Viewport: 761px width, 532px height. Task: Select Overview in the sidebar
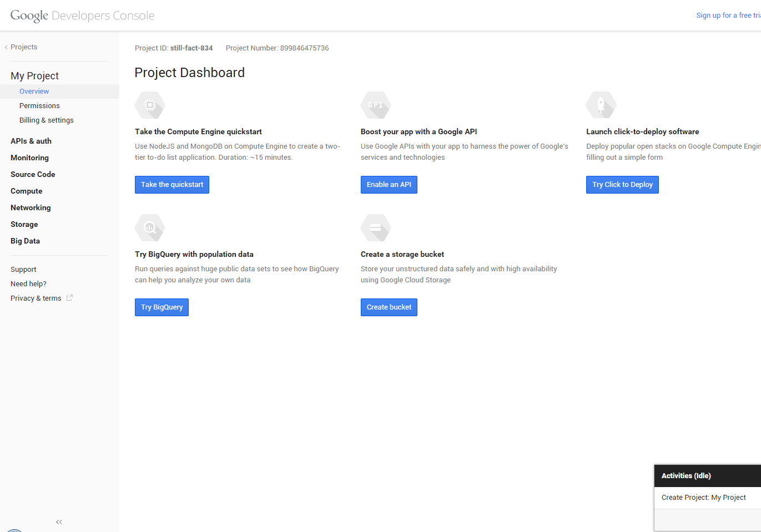pos(59,92)
